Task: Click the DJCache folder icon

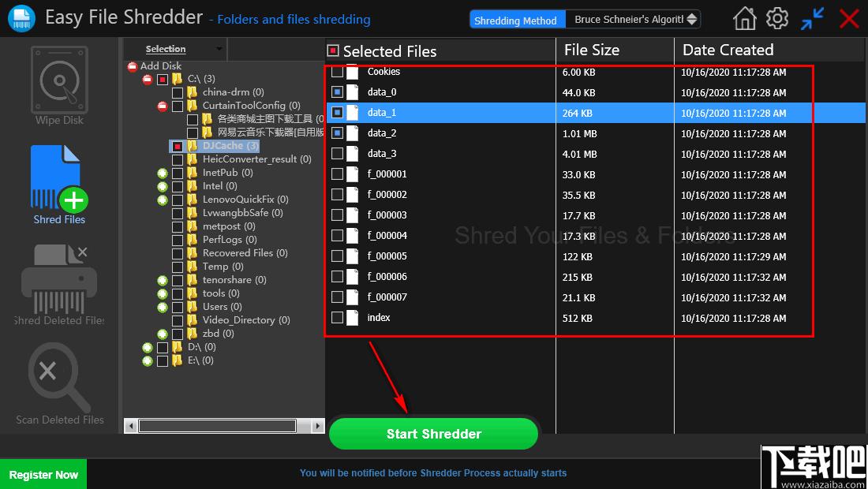Action: [x=192, y=145]
